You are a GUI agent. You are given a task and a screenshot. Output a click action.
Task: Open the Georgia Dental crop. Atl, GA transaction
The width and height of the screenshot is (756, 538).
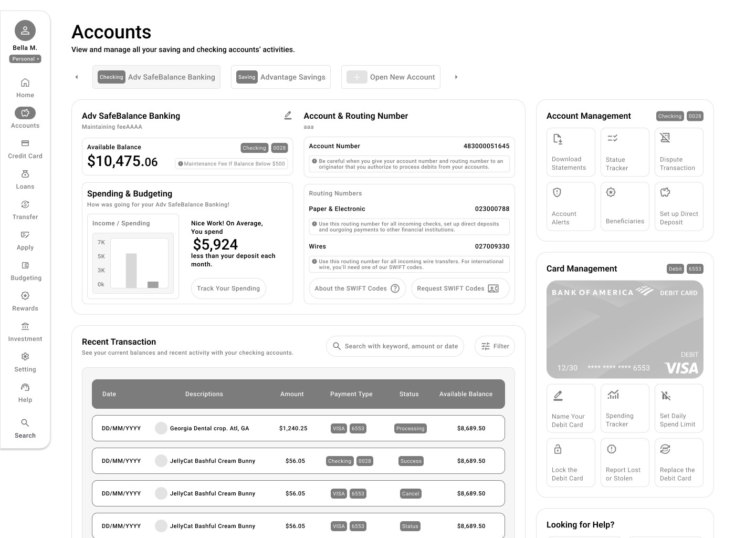pyautogui.click(x=298, y=429)
